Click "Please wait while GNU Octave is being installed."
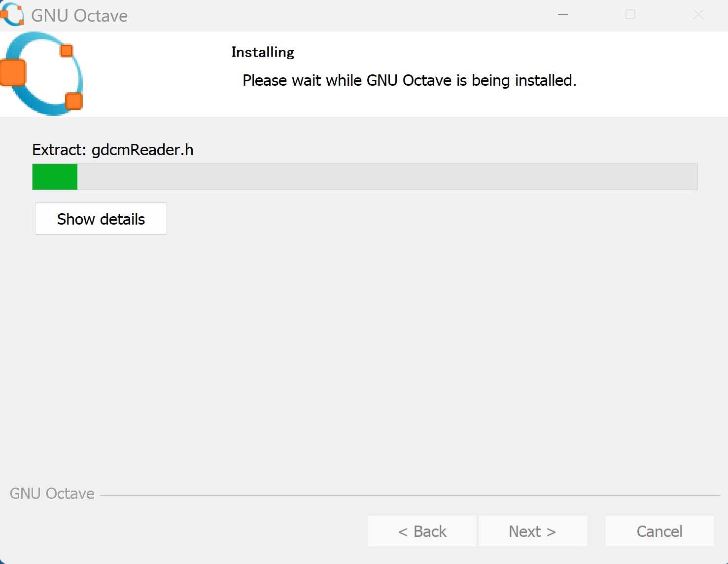 pyautogui.click(x=410, y=80)
